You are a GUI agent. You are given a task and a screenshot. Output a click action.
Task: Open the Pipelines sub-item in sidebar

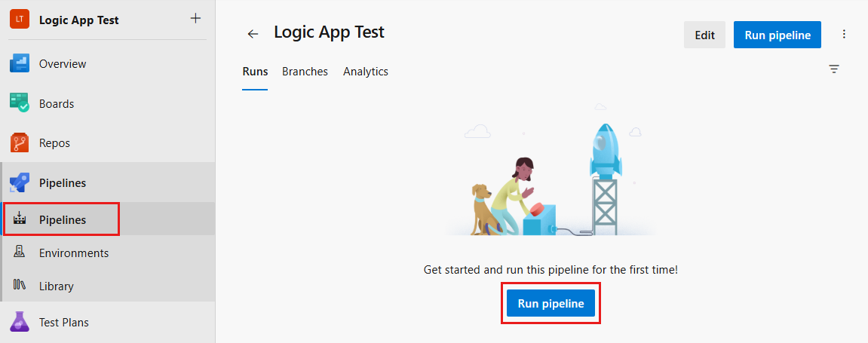[x=62, y=220]
